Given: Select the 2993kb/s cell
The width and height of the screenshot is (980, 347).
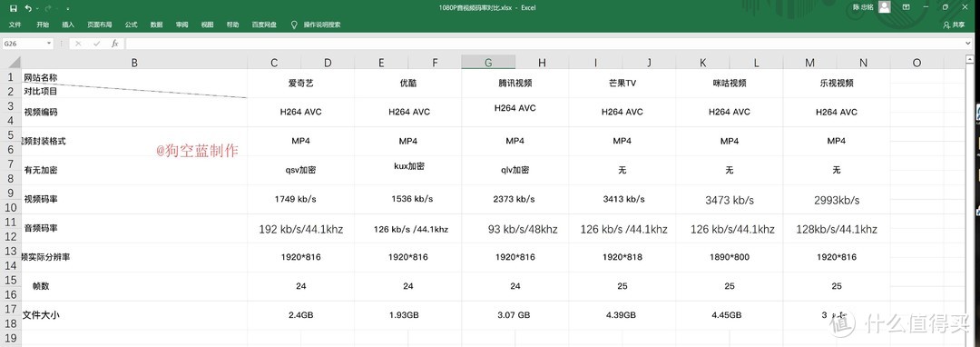Looking at the screenshot, I should click(837, 200).
